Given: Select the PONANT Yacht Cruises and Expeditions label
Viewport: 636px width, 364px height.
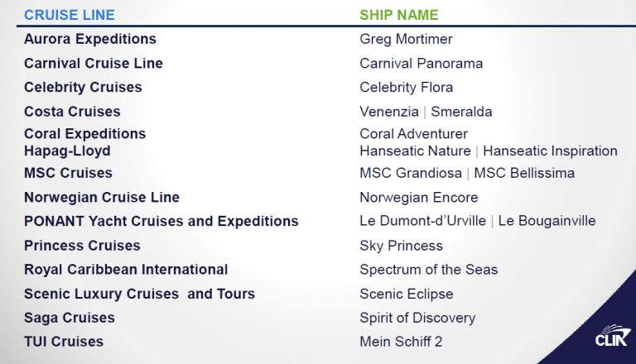Looking at the screenshot, I should (x=161, y=222).
